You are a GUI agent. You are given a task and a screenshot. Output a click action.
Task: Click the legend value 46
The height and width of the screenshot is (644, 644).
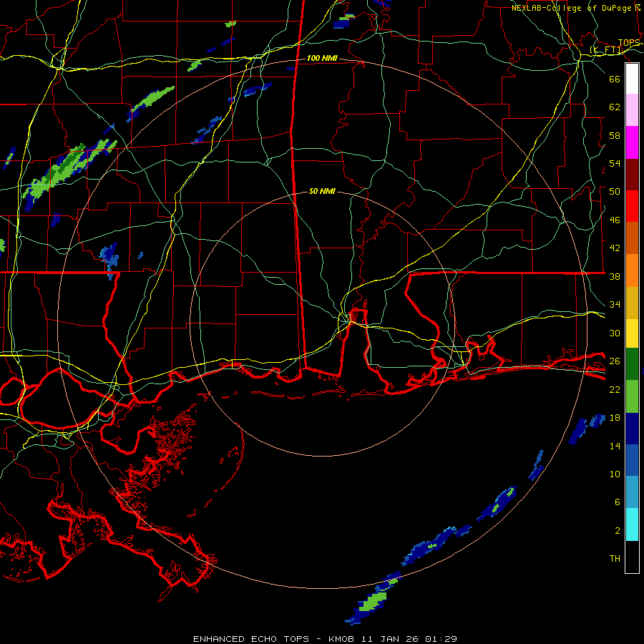click(615, 220)
